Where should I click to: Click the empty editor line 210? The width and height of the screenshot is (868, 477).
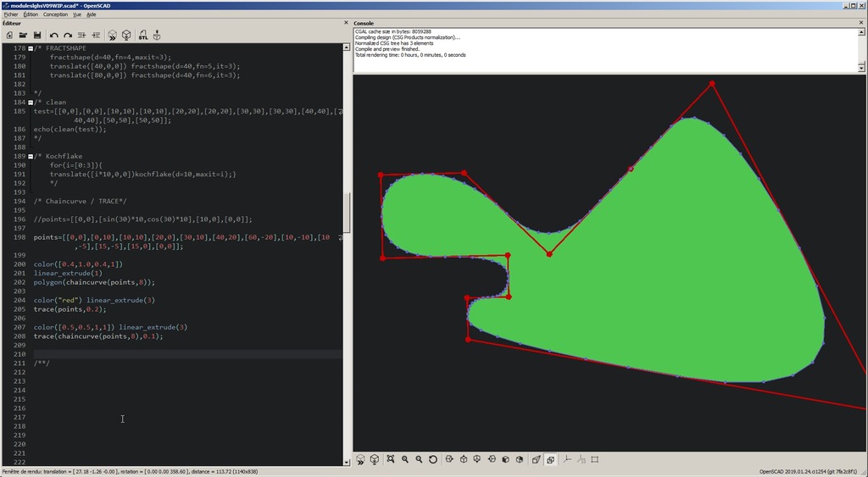pyautogui.click(x=170, y=354)
